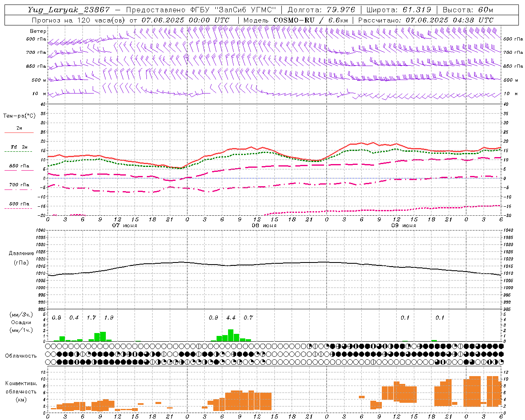
Task: Click the Прогноз на 120 часа(ов) text
Action: click(79, 20)
